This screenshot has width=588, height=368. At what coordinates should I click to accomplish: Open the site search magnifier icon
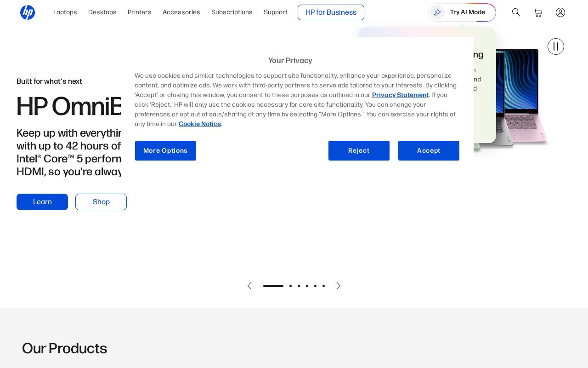tap(516, 12)
